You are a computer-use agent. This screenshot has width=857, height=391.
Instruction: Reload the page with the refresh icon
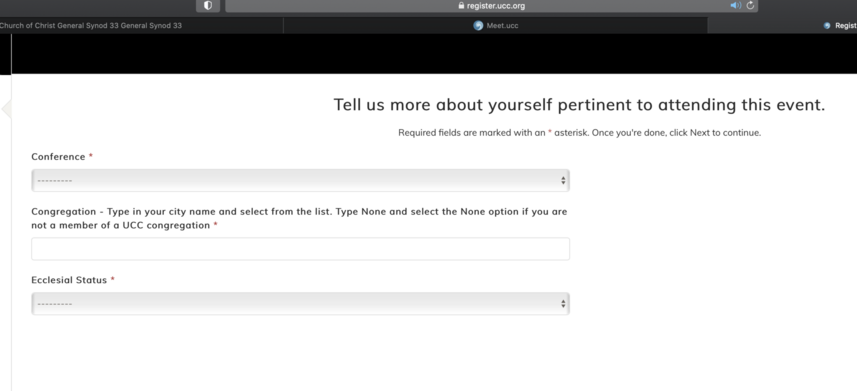tap(750, 5)
